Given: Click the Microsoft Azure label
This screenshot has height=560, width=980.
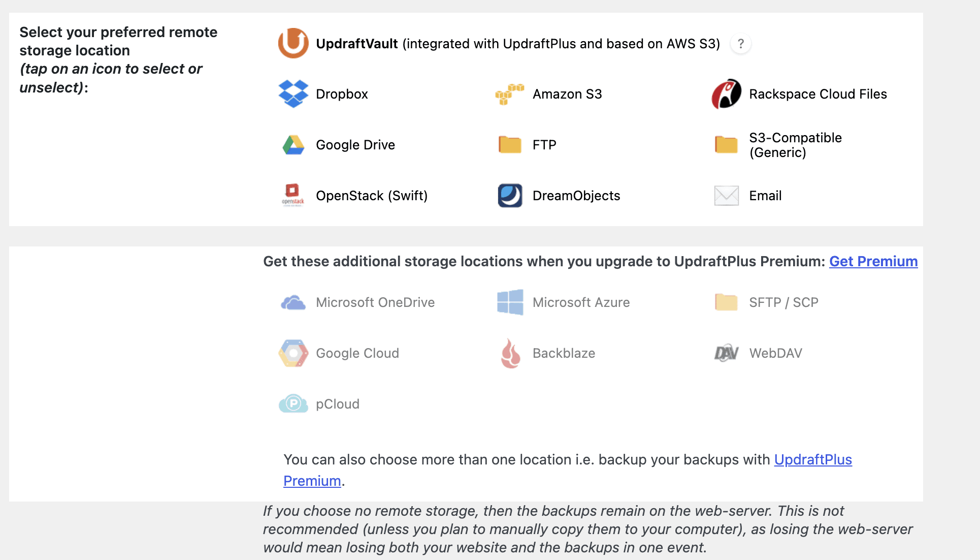Looking at the screenshot, I should click(x=581, y=302).
